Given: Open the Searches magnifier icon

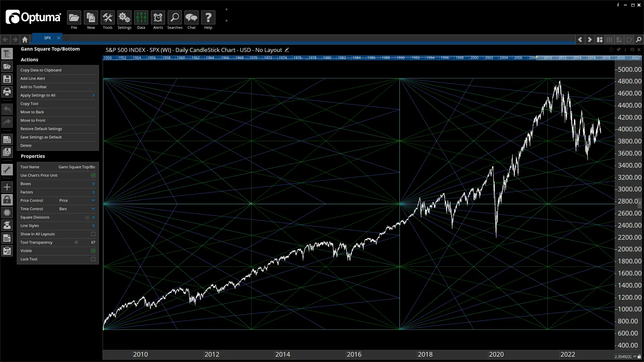Looking at the screenshot, I should 175,18.
